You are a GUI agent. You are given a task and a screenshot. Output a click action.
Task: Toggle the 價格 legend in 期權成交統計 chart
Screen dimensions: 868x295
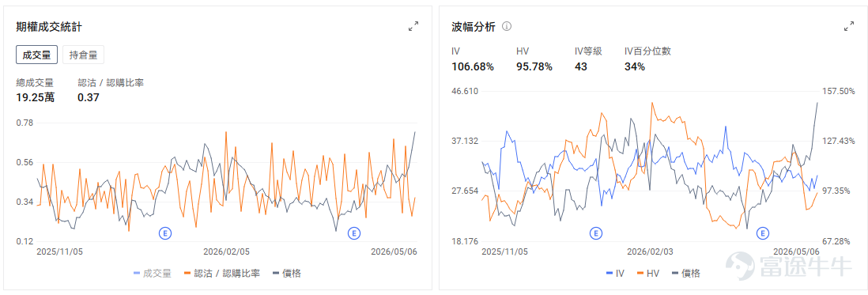(287, 273)
